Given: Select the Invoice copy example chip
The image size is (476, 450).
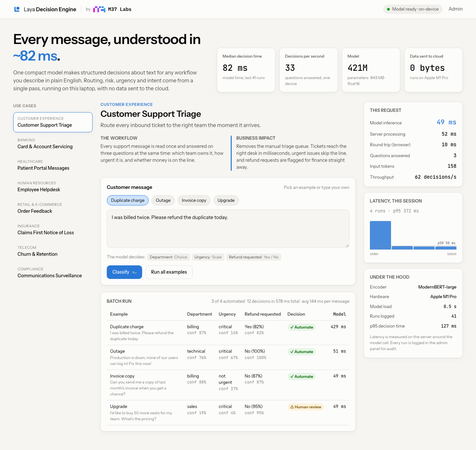Looking at the screenshot, I should (194, 201).
